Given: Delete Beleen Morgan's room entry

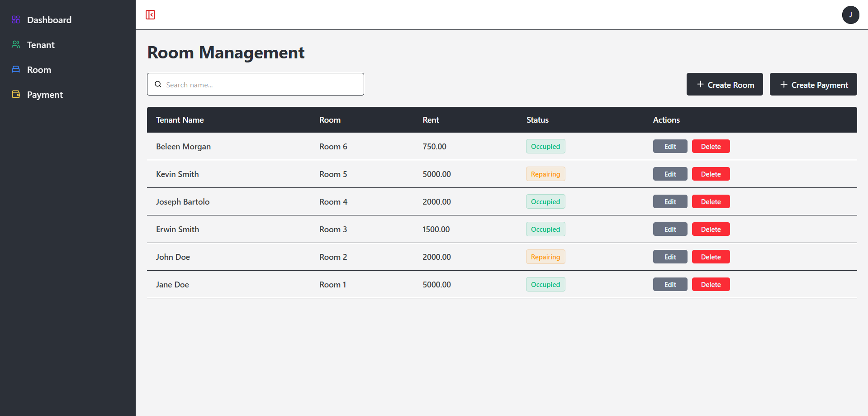Looking at the screenshot, I should (711, 146).
